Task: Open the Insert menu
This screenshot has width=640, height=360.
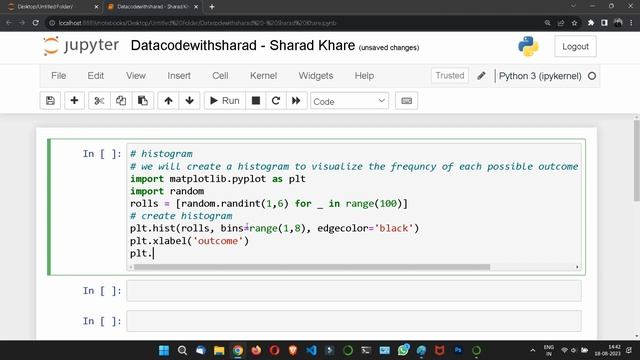Action: [x=179, y=76]
